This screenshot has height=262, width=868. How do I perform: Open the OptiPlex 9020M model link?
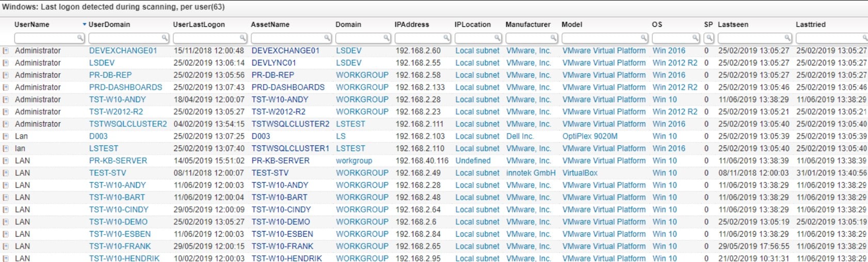point(590,136)
